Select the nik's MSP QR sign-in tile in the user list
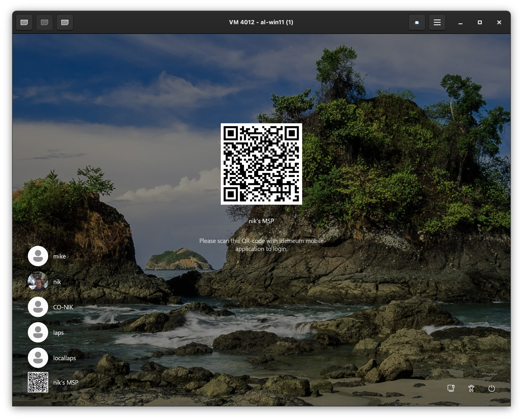Viewport: 521px width, 420px height. 53,382
